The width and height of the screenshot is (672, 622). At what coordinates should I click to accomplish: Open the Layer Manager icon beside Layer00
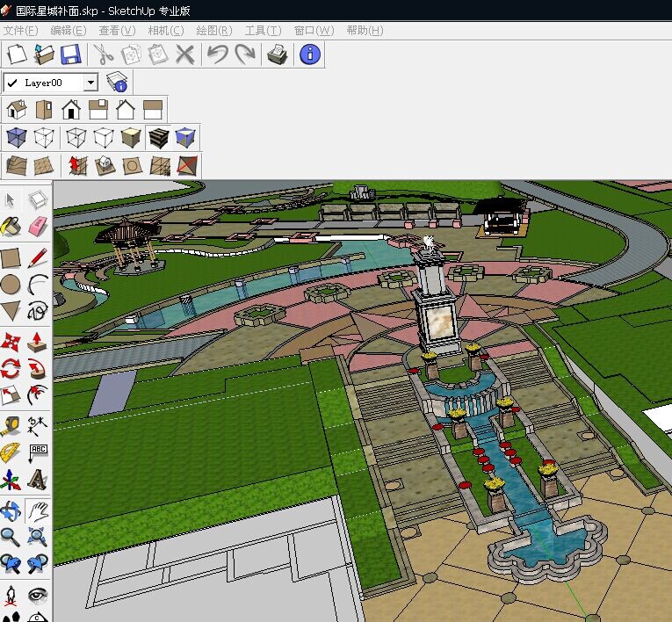coord(117,83)
